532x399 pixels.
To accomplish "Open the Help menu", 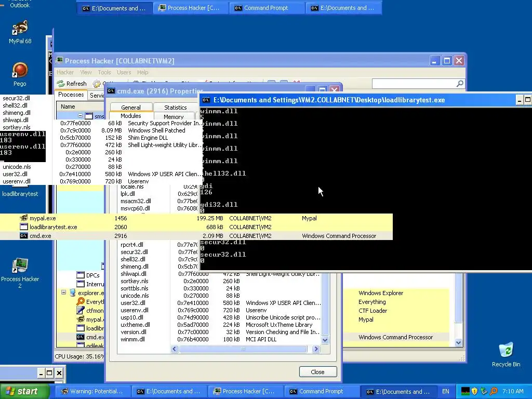I will tap(142, 72).
